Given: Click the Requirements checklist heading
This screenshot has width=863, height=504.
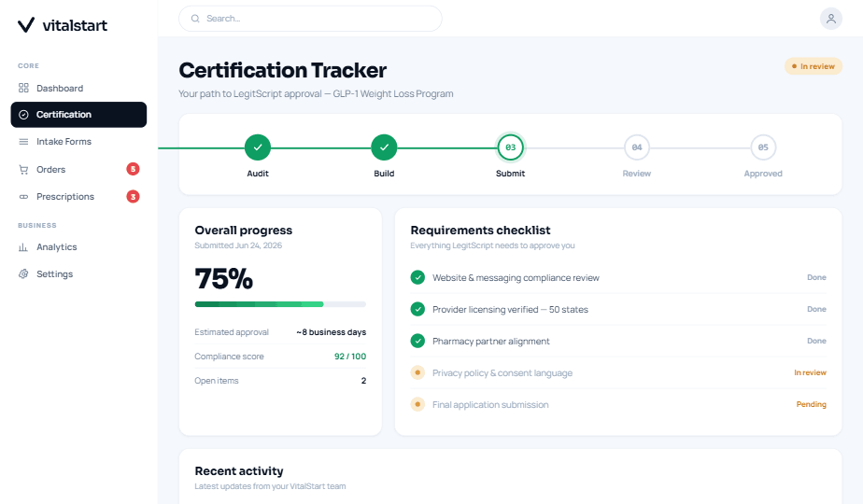Looking at the screenshot, I should tap(480, 230).
